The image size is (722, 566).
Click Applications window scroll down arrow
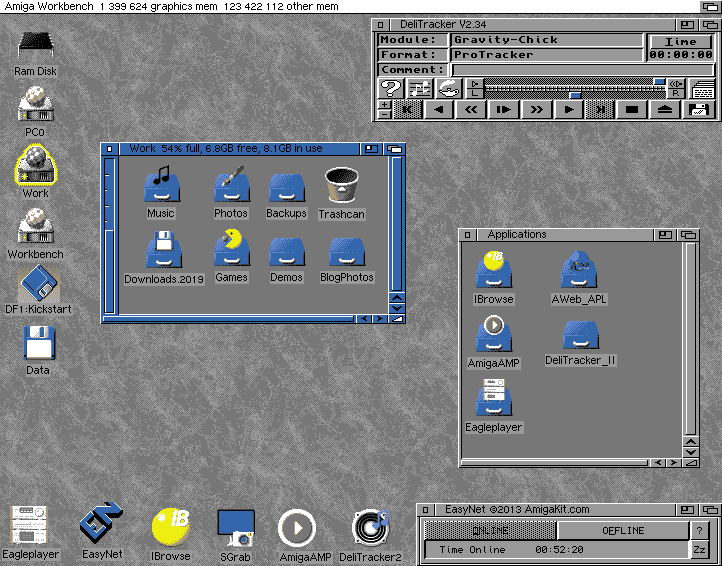[x=690, y=452]
